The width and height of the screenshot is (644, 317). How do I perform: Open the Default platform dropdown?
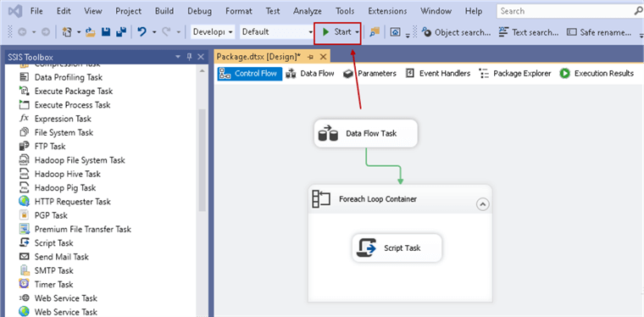point(277,31)
